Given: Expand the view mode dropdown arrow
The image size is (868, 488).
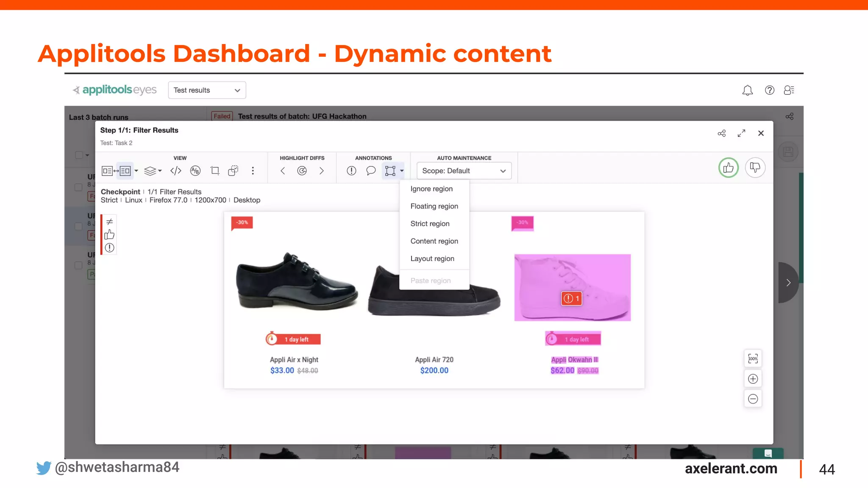Looking at the screenshot, I should [x=136, y=171].
